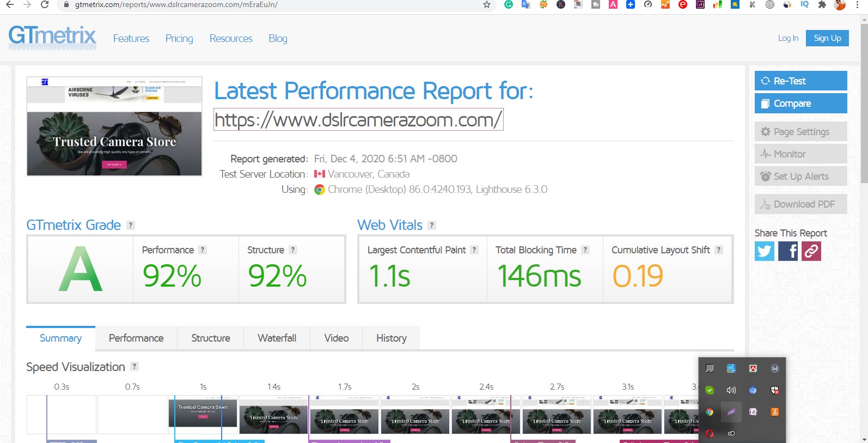
Task: Open the Resources menu in the header
Action: 231,39
